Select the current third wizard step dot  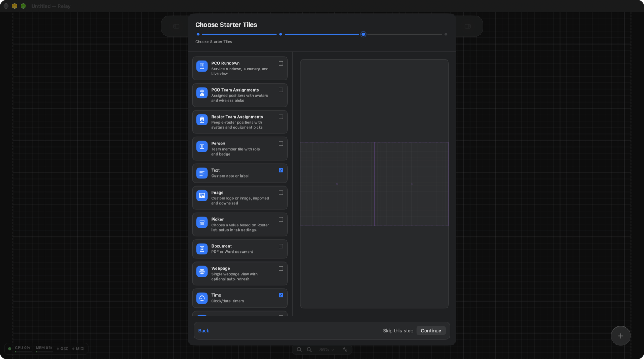coord(363,34)
